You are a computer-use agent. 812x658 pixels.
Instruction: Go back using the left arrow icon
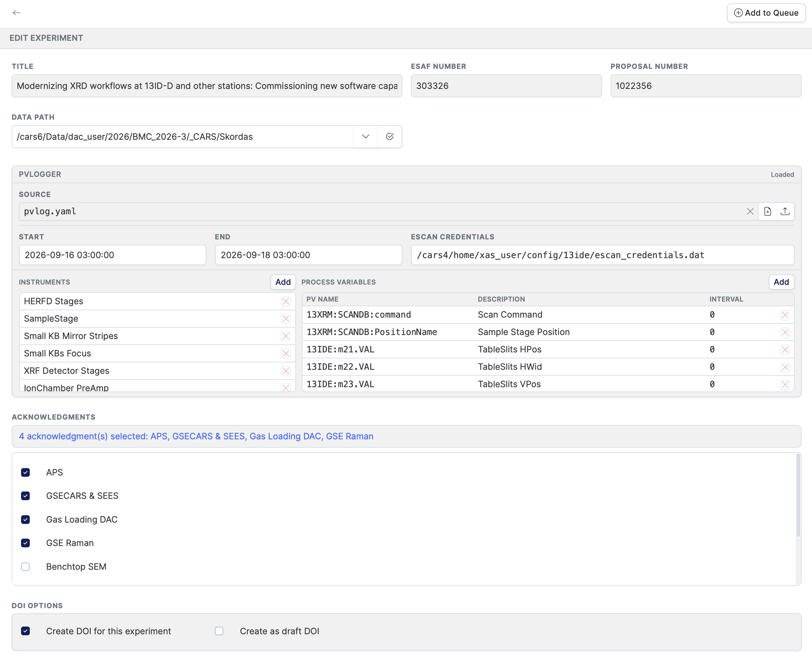click(x=16, y=13)
